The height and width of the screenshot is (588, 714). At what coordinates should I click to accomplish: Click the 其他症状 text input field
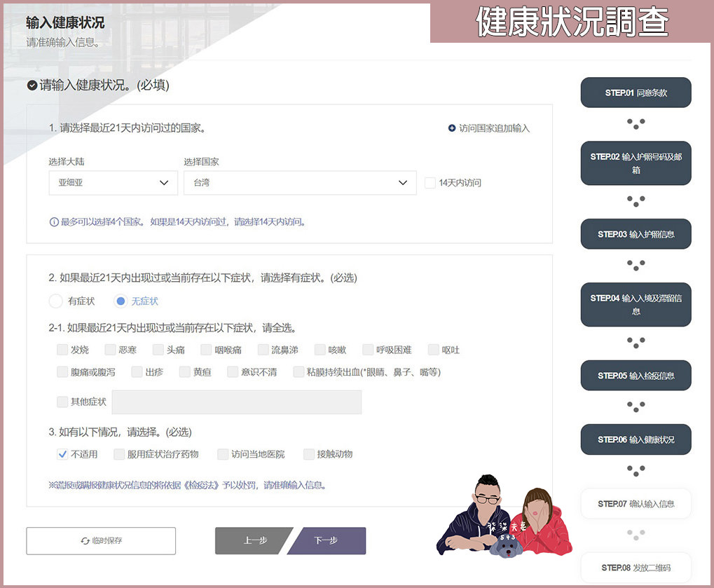click(x=237, y=402)
